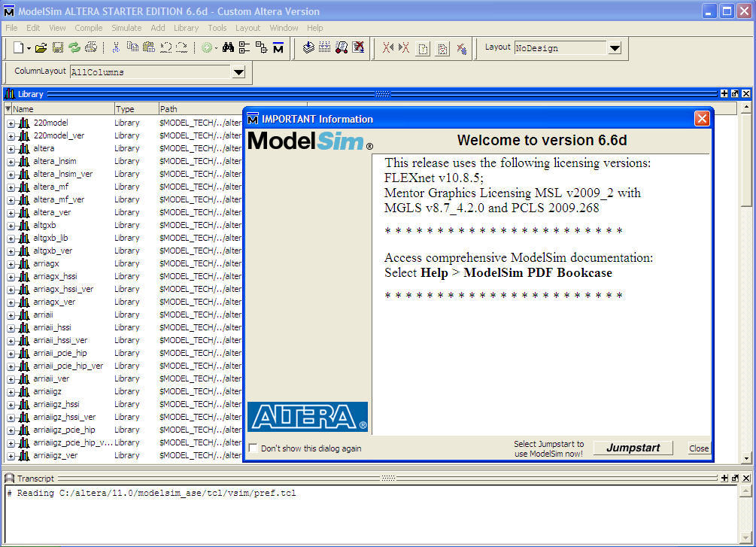Click the ModelSim 'M' toolbar icon

(278, 47)
